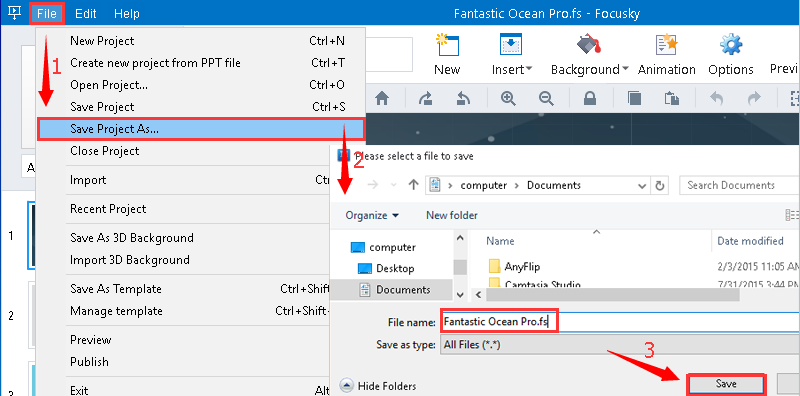Click Hide Folders toggle
The width and height of the screenshot is (800, 396).
click(379, 386)
